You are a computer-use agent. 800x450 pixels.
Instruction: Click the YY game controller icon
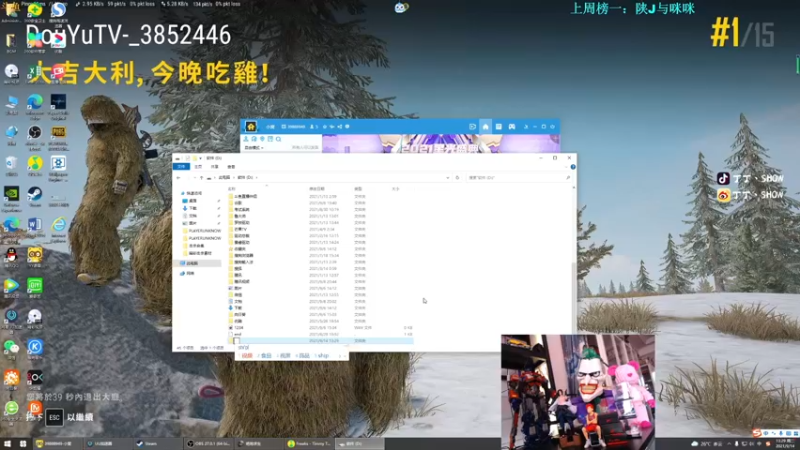[512, 127]
